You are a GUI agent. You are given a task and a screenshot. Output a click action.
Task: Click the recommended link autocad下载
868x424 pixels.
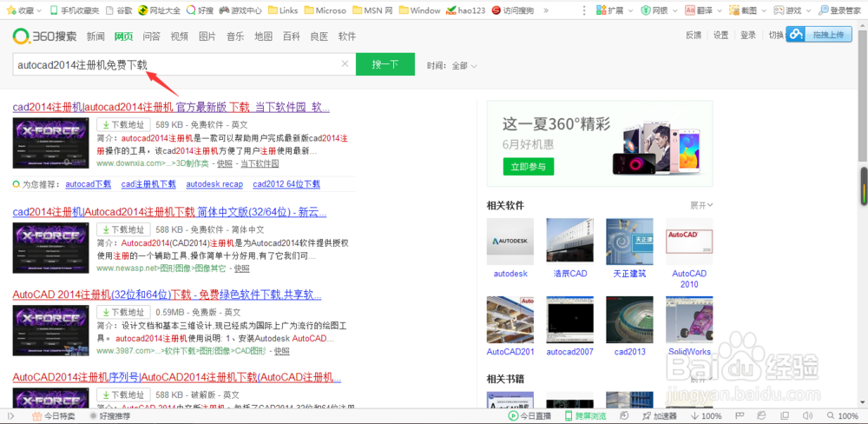point(88,184)
